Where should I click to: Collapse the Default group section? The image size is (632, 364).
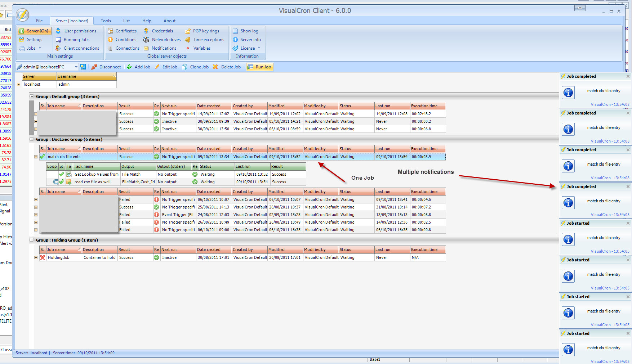point(32,96)
